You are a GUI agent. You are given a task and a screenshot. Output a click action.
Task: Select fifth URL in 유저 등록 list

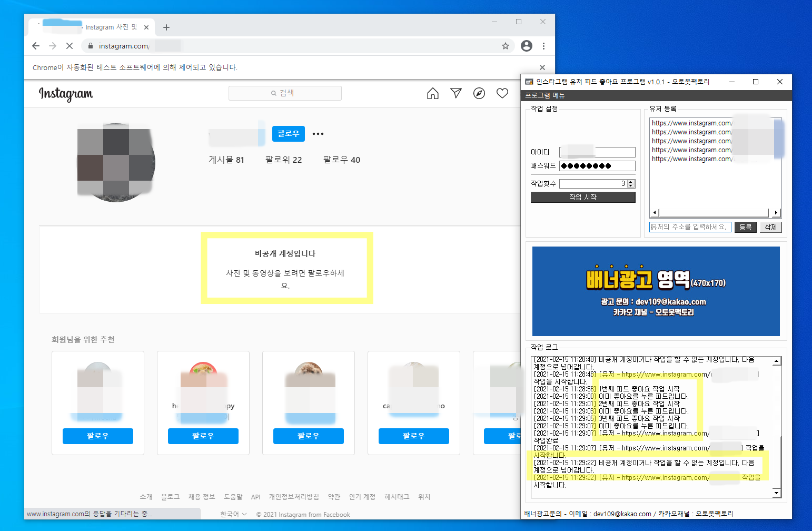pyautogui.click(x=715, y=159)
